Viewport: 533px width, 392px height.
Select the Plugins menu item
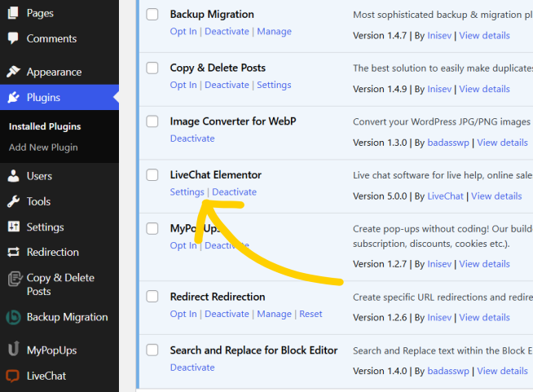click(43, 98)
